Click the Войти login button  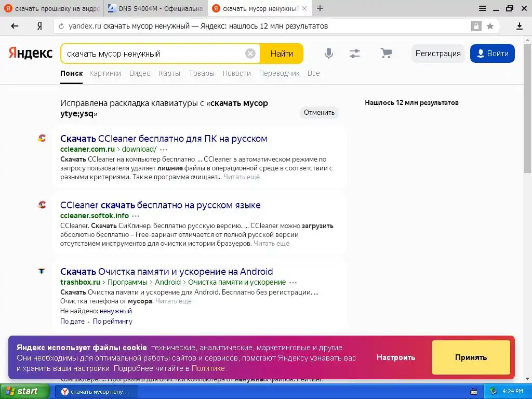[493, 54]
